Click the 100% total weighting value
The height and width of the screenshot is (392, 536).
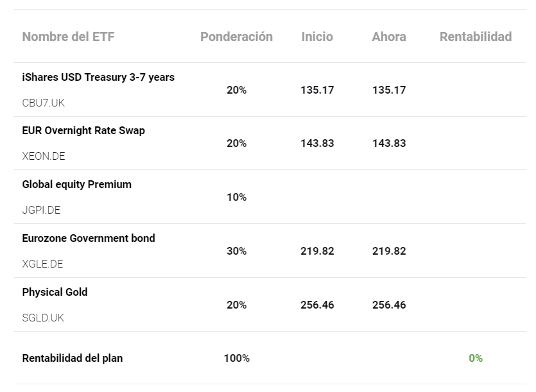[x=236, y=358]
